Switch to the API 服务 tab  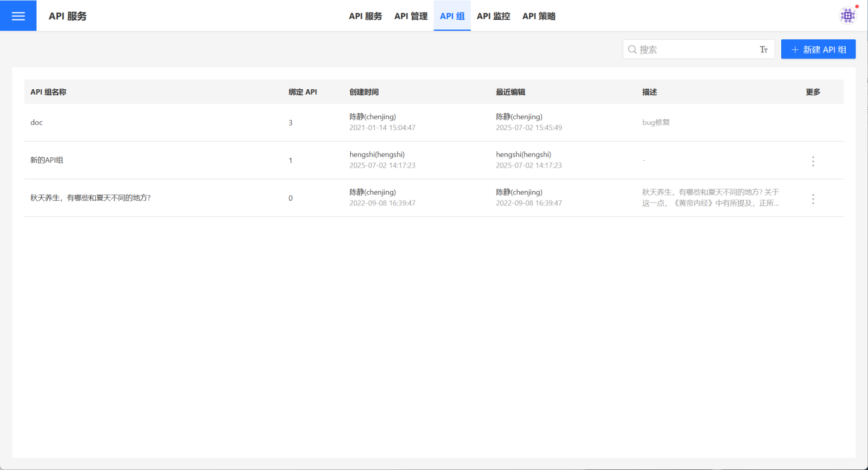pyautogui.click(x=365, y=16)
